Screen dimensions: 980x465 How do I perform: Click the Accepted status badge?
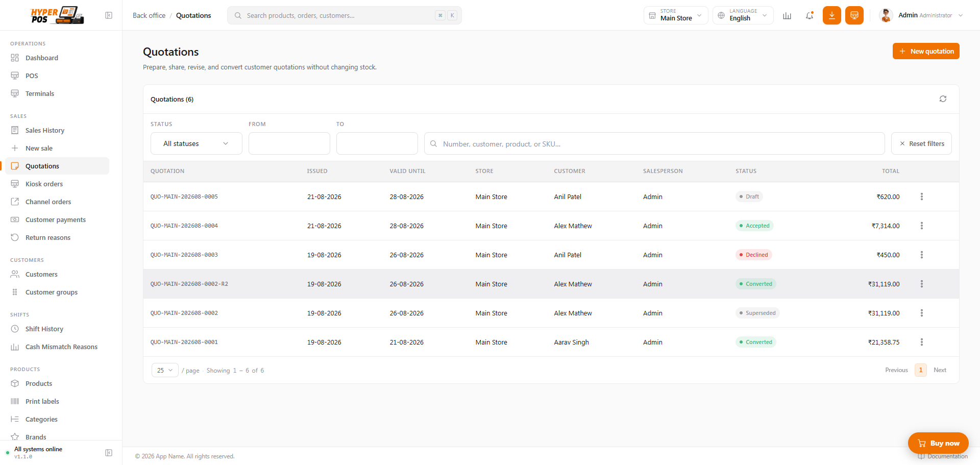click(x=754, y=226)
